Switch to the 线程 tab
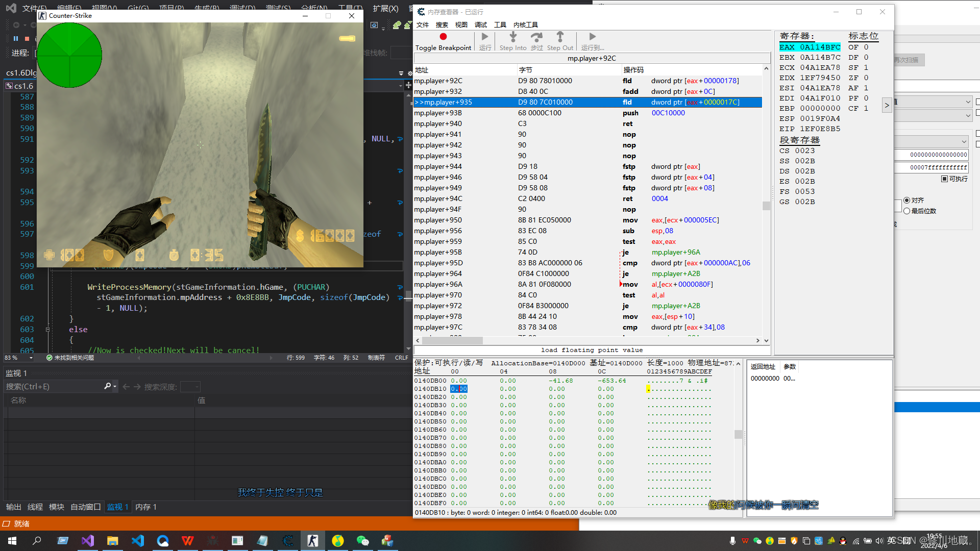Screen dimensions: 980x551 point(35,507)
